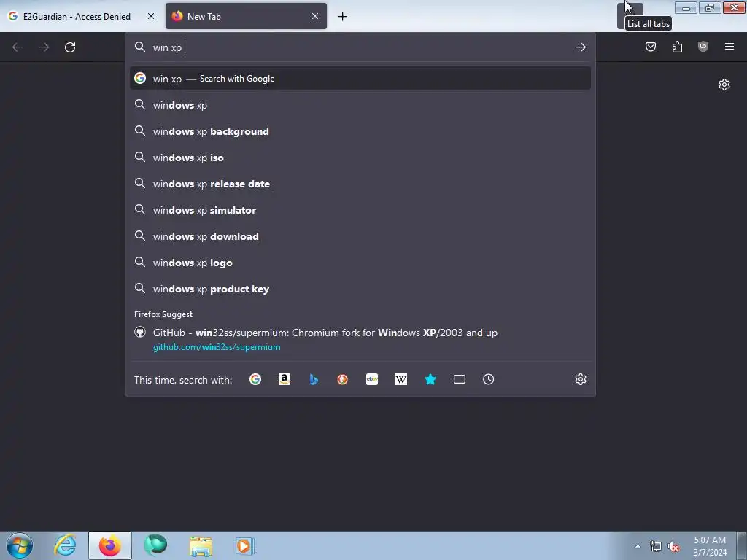The width and height of the screenshot is (747, 560).
Task: Select 'windows xp release date' suggestion
Action: click(360, 184)
